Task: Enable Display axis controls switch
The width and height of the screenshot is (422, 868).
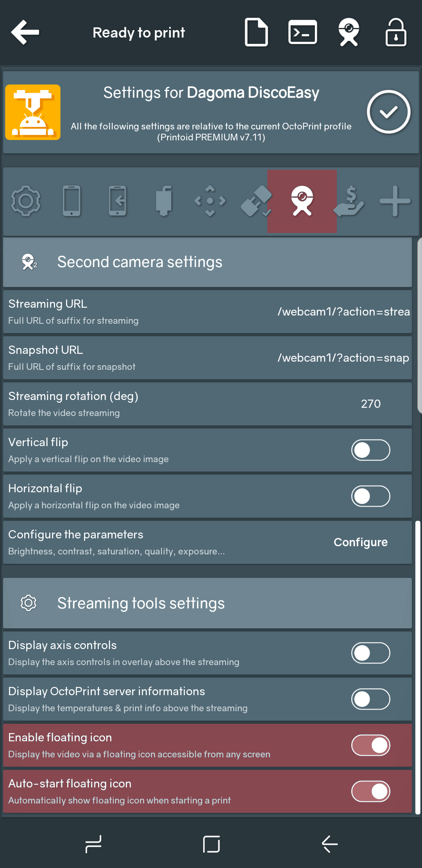Action: [371, 653]
